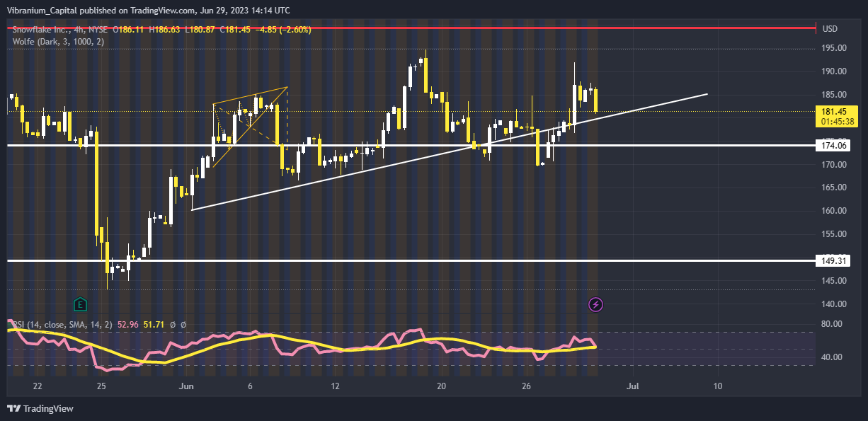Click the 185.00 price axis label

[834, 95]
